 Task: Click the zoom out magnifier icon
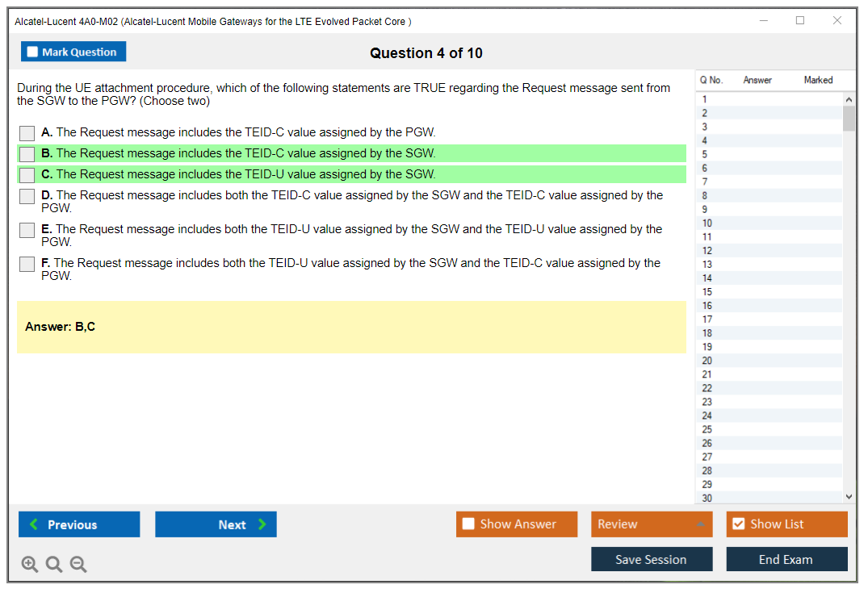click(x=78, y=565)
